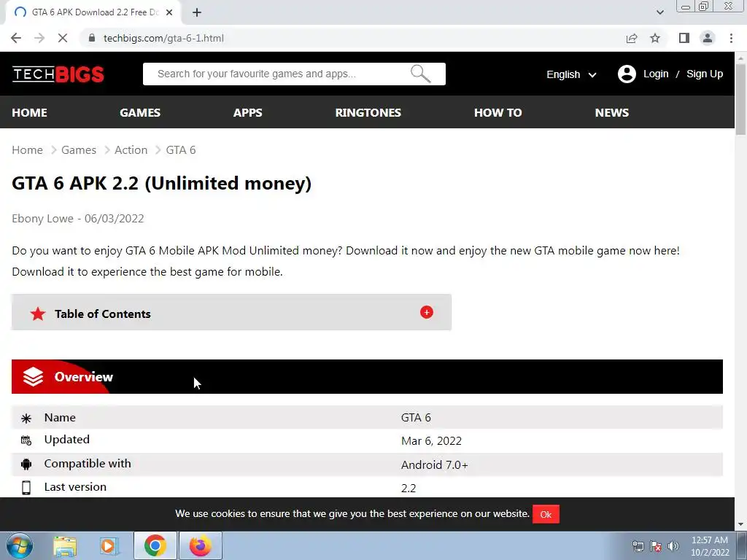Click the calendar icon beside Updated
This screenshot has width=747, height=560.
[x=26, y=440]
